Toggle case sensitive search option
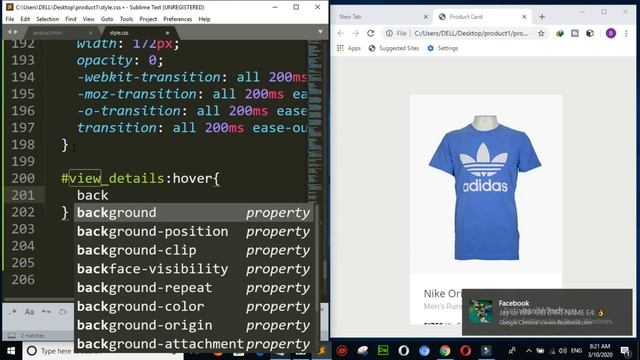 (x=29, y=312)
